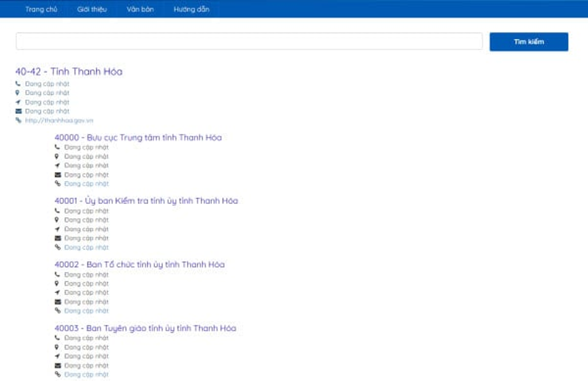Viewport: 588px width, 381px height.
Task: Focus the postal code search input field
Action: pyautogui.click(x=249, y=41)
